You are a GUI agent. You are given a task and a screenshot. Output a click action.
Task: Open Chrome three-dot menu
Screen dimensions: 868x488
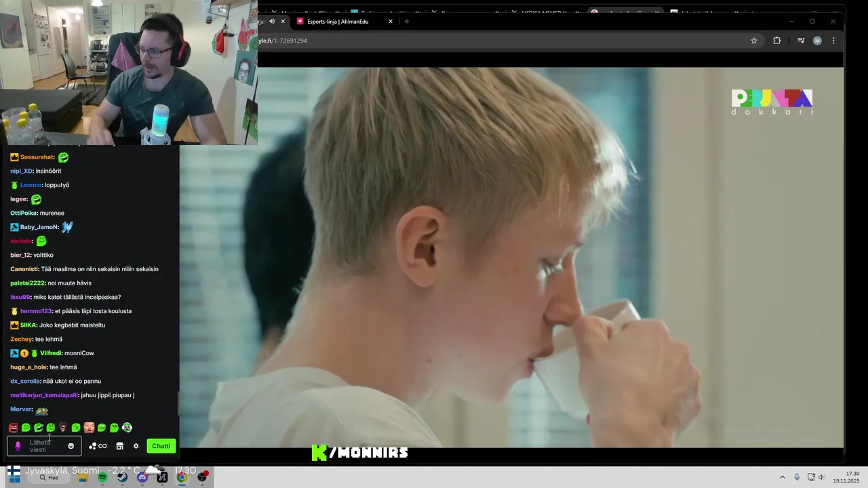coord(833,41)
